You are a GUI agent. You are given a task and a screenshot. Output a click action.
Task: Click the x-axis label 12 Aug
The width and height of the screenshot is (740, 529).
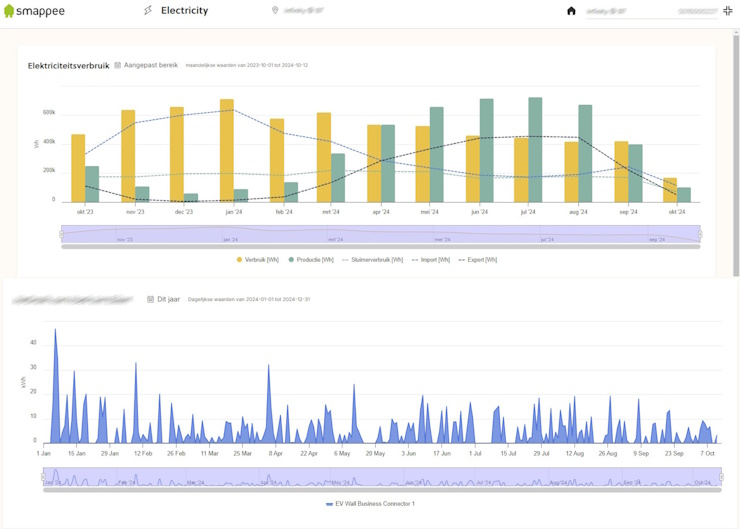point(575,453)
